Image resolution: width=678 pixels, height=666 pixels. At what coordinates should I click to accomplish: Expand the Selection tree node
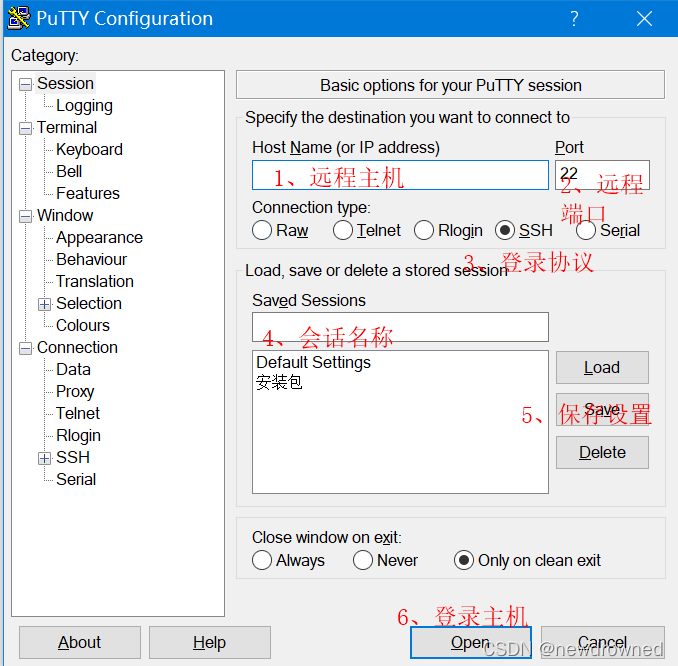(45, 304)
